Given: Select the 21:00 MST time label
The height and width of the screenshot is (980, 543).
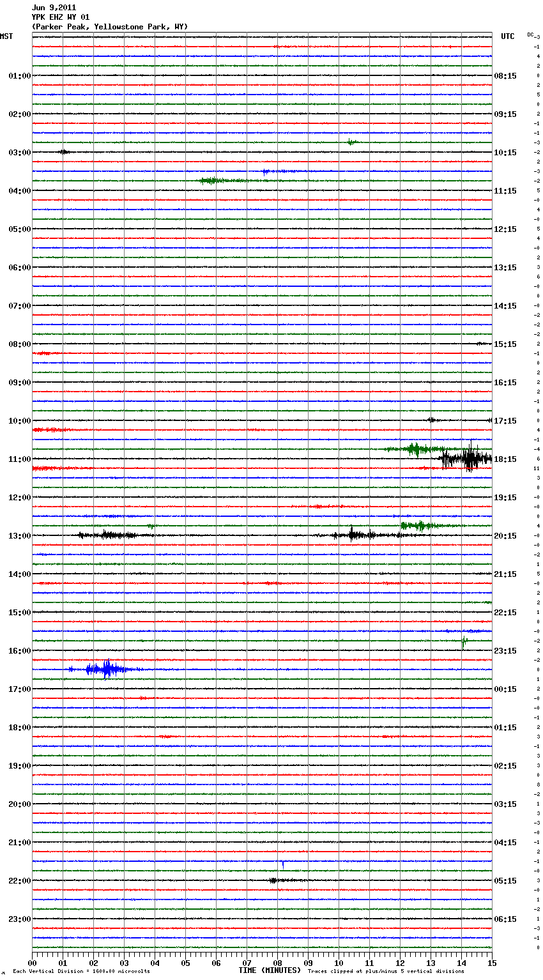Looking at the screenshot, I should click(20, 843).
